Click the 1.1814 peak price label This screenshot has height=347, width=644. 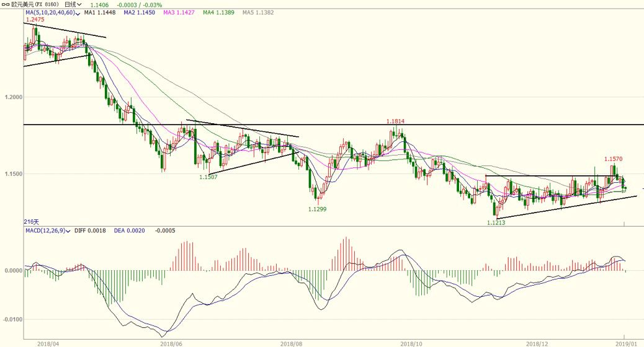395,121
